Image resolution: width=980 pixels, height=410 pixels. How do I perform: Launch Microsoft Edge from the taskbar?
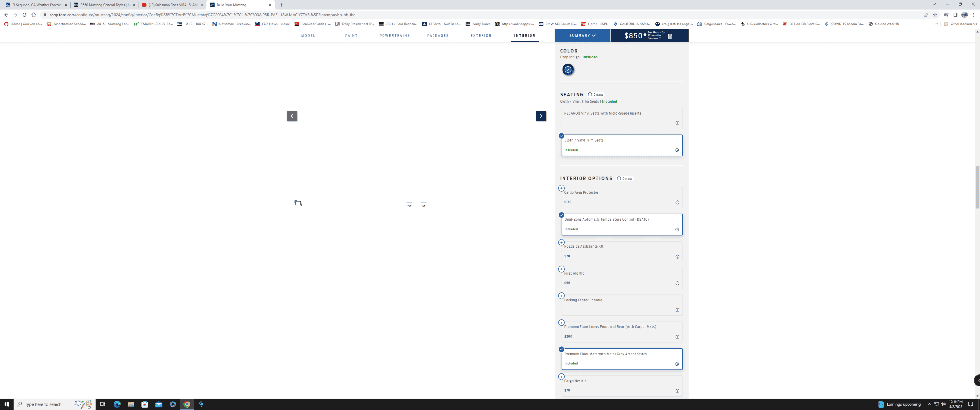[x=117, y=404]
